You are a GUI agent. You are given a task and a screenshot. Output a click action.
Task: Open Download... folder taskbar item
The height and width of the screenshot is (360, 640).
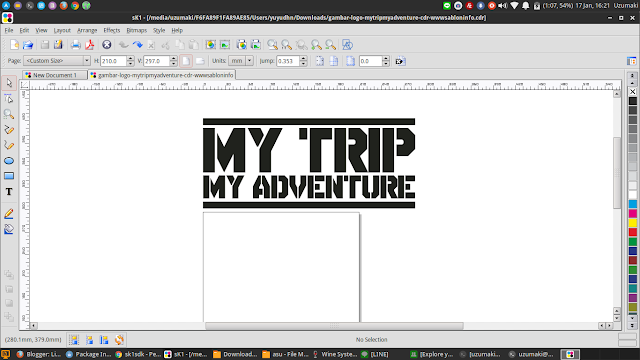coord(236,354)
